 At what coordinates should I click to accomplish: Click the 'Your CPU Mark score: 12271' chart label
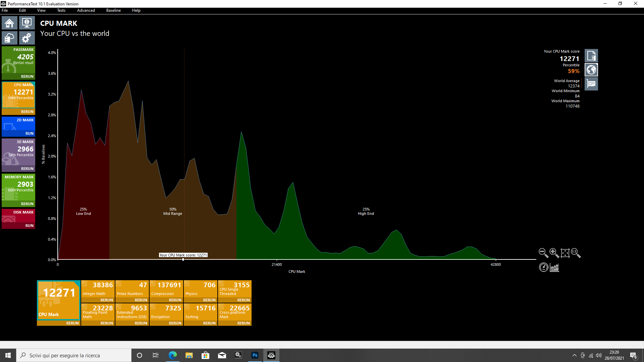coord(183,255)
